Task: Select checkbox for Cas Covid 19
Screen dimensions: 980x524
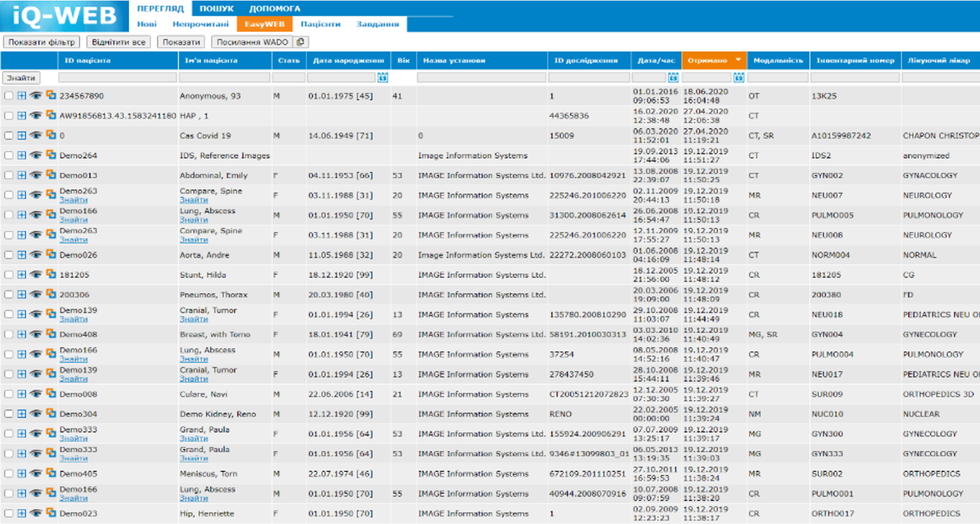Action: [x=8, y=136]
